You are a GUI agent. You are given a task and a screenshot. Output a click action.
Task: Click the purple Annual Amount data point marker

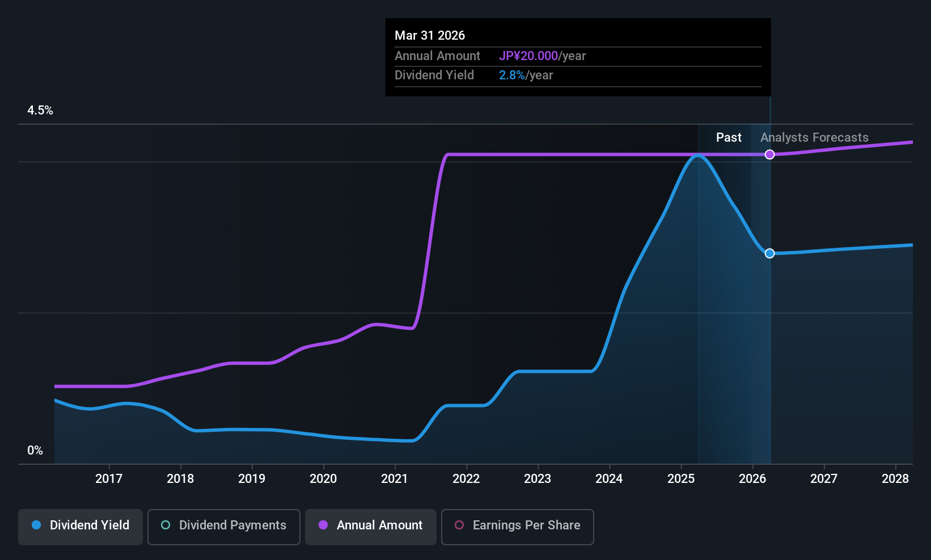(x=769, y=154)
